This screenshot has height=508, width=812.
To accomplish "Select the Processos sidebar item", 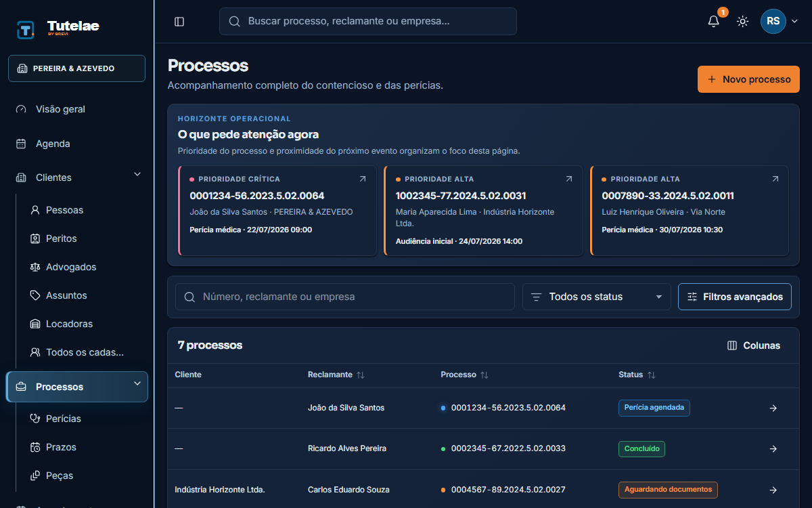I will pos(77,387).
